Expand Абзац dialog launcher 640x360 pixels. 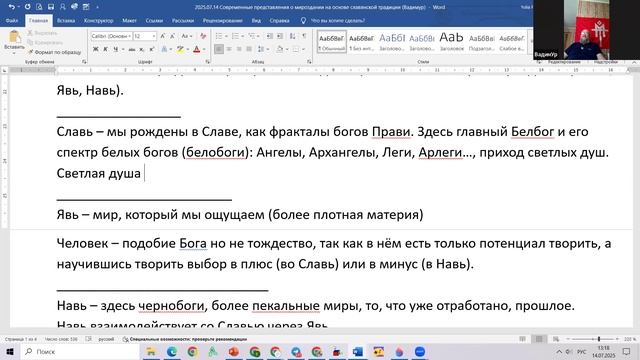click(x=309, y=62)
